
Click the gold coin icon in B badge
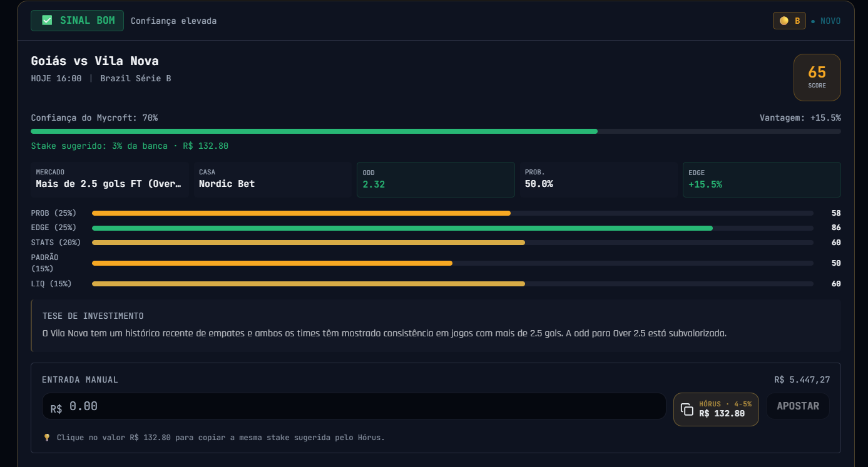click(784, 21)
